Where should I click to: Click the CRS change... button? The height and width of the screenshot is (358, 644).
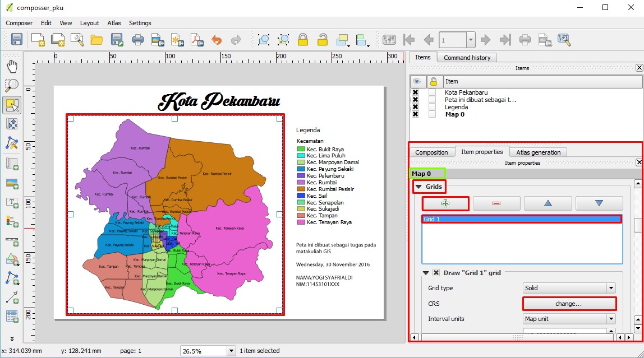click(569, 304)
